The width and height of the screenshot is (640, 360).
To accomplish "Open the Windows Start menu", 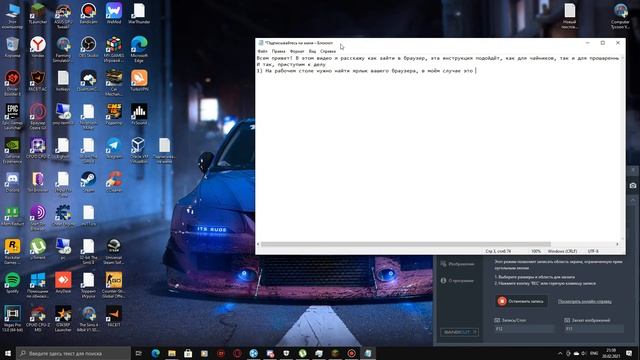I will click(x=8, y=353).
